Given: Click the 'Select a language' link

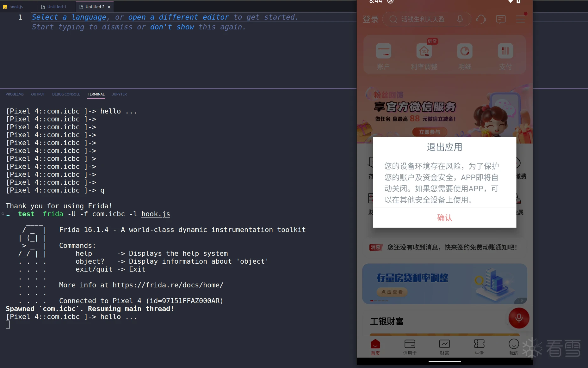Looking at the screenshot, I should coord(69,17).
